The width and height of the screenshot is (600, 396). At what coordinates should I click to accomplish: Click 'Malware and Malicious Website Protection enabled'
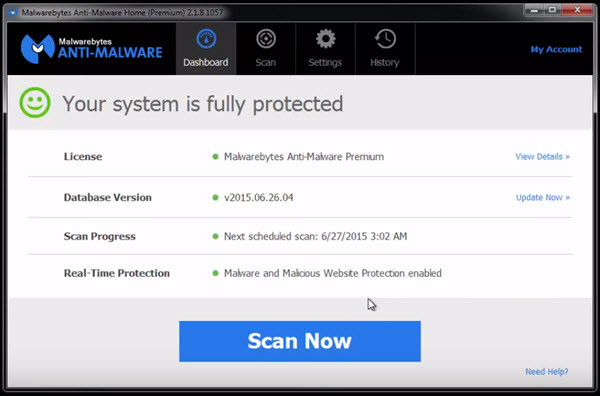coord(333,273)
